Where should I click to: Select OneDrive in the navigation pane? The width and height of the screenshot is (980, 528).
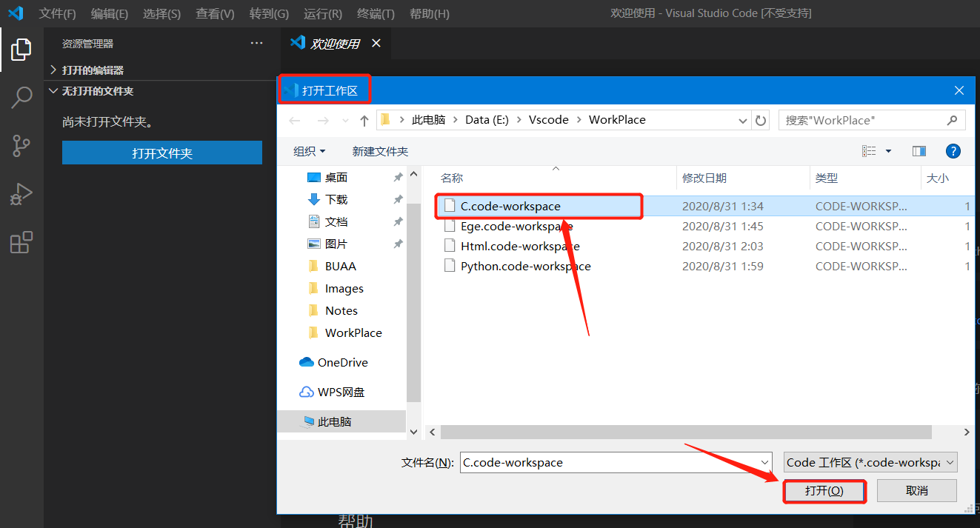(x=342, y=362)
